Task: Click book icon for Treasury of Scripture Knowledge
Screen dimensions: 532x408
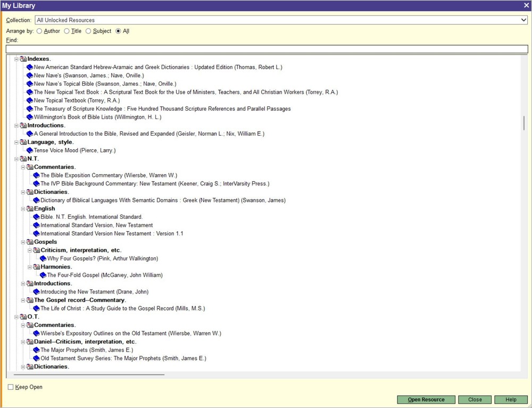Action: (30, 109)
